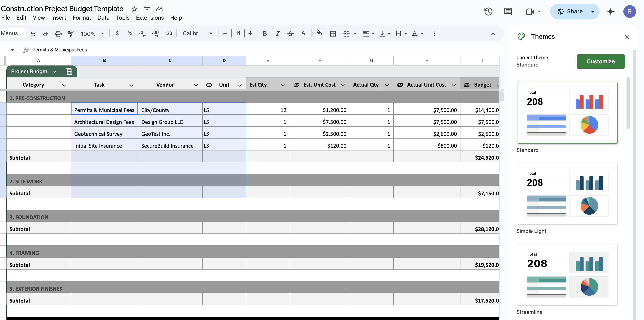Apply strikethrough formatting
This screenshot has width=644, height=320.
tap(290, 33)
